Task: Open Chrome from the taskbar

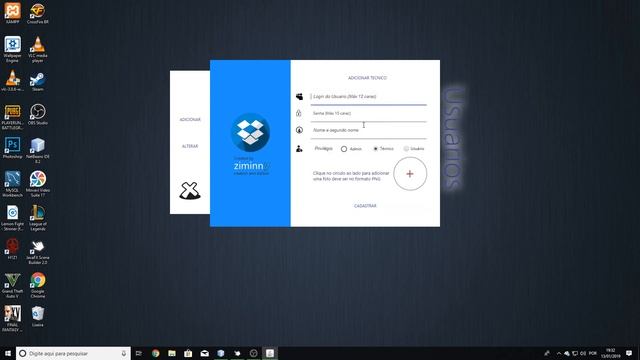Action: point(156,353)
